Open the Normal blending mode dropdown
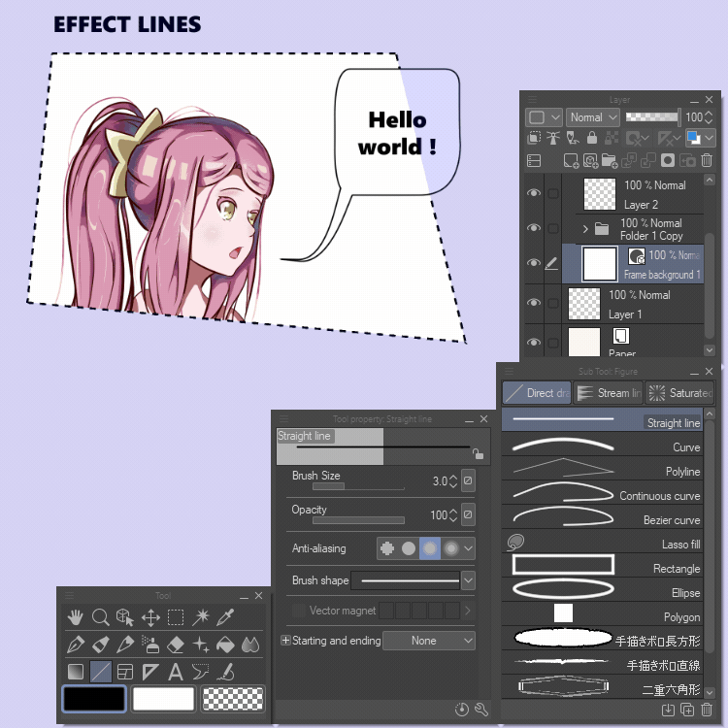728x728 pixels. (593, 117)
